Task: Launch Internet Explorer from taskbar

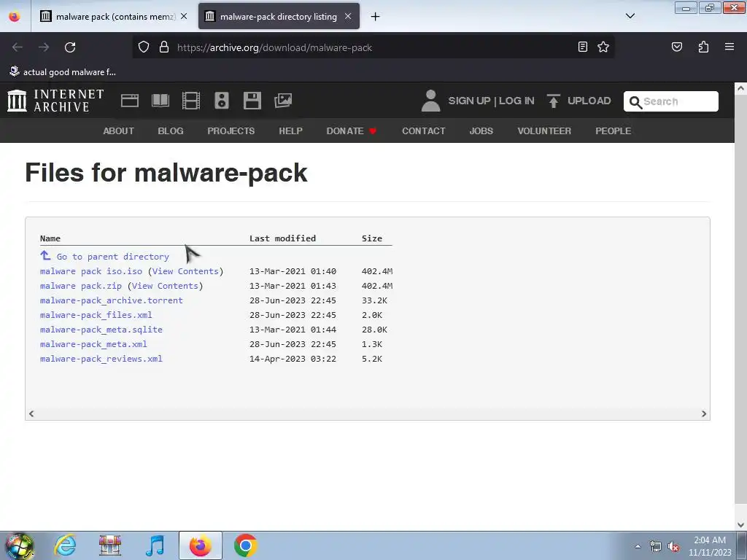Action: click(65, 545)
